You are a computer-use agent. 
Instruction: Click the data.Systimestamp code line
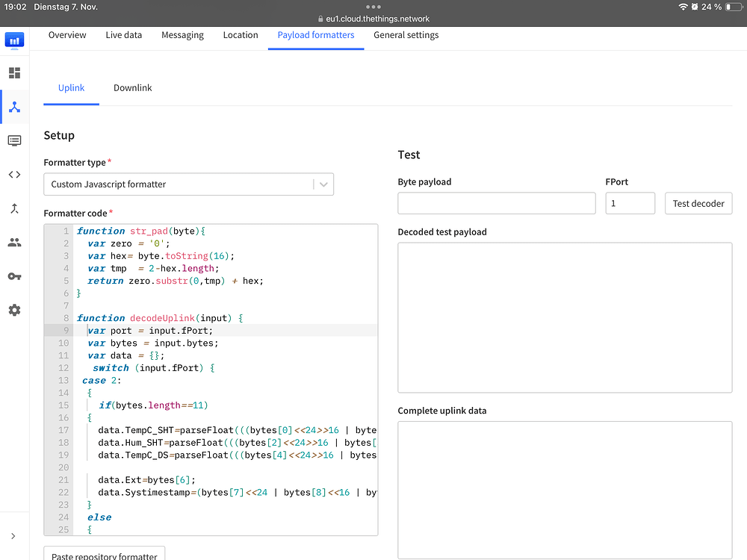(238, 492)
